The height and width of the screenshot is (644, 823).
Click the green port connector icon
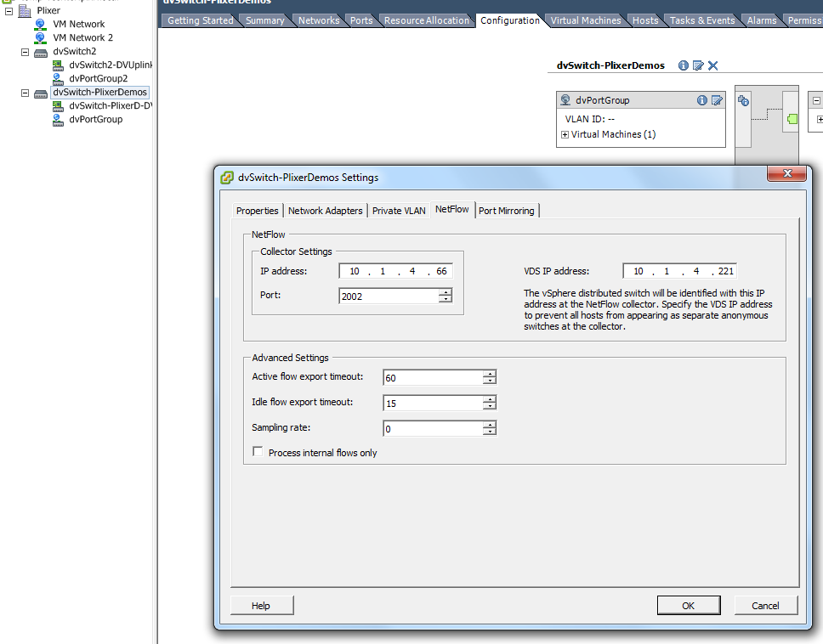792,119
